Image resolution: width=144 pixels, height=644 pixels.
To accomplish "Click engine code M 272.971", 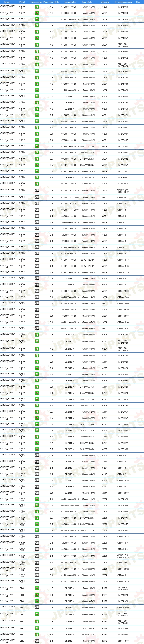I will pos(123,518).
